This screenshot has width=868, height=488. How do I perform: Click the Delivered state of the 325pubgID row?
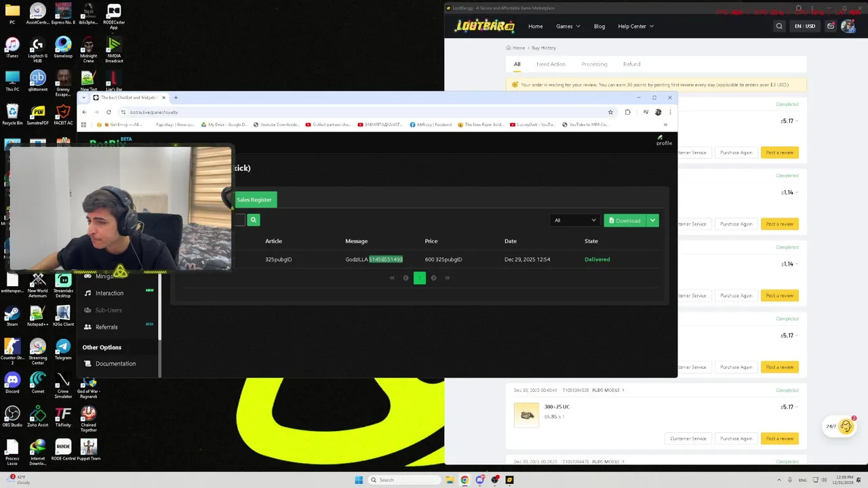597,260
